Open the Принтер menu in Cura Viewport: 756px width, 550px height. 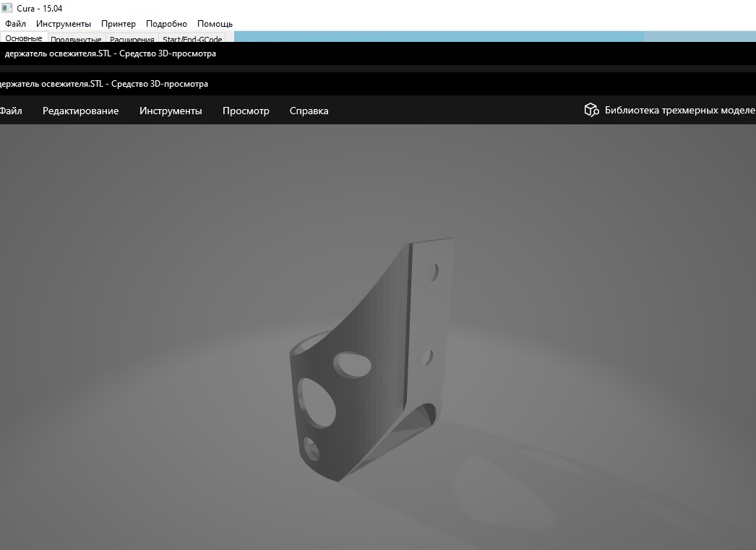(x=118, y=24)
